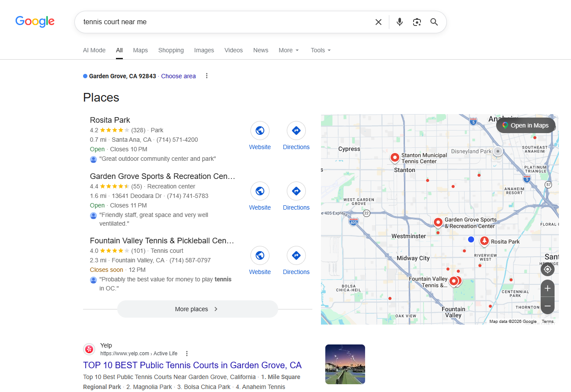Viewport: 571px width, 392px height.
Task: Click the Choose area link
Action: pyautogui.click(x=178, y=76)
